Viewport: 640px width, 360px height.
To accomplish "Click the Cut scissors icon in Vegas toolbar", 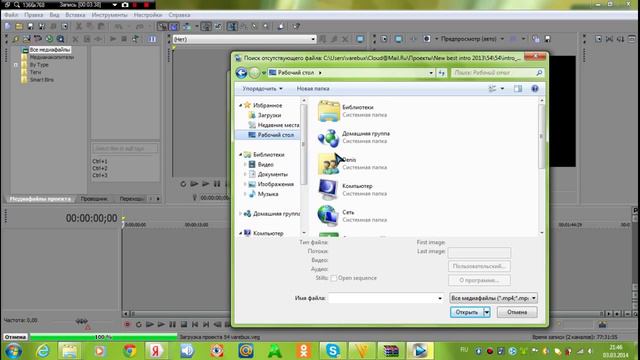I will click(79, 27).
